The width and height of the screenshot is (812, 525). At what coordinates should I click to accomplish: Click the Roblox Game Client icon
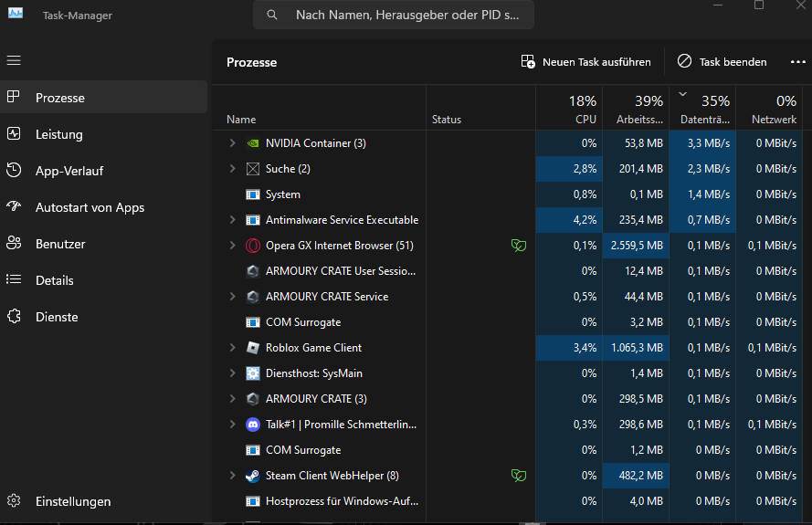click(x=253, y=348)
